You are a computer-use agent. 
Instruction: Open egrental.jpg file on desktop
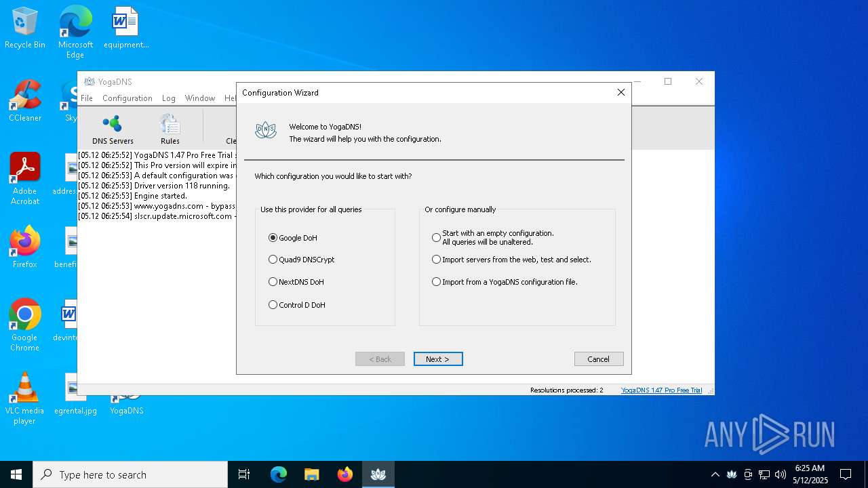coord(75,394)
